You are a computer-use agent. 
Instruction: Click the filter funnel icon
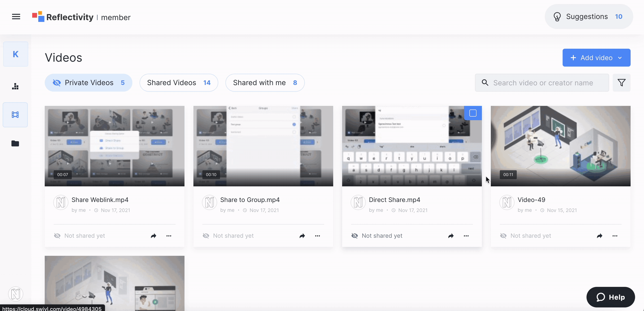(x=621, y=83)
